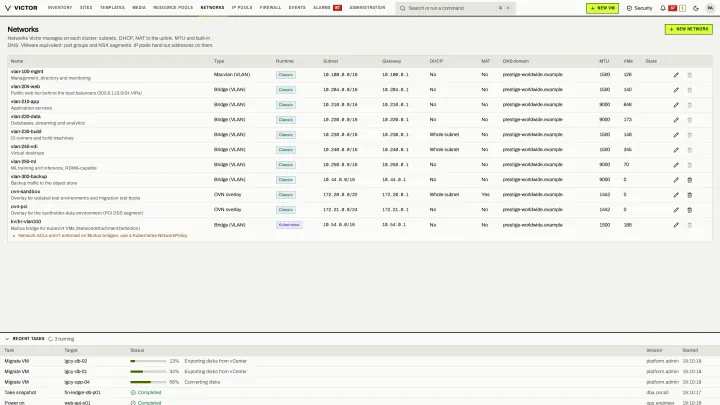Click the red alert count badge beside bell
720x405 pixels.
pos(672,8)
